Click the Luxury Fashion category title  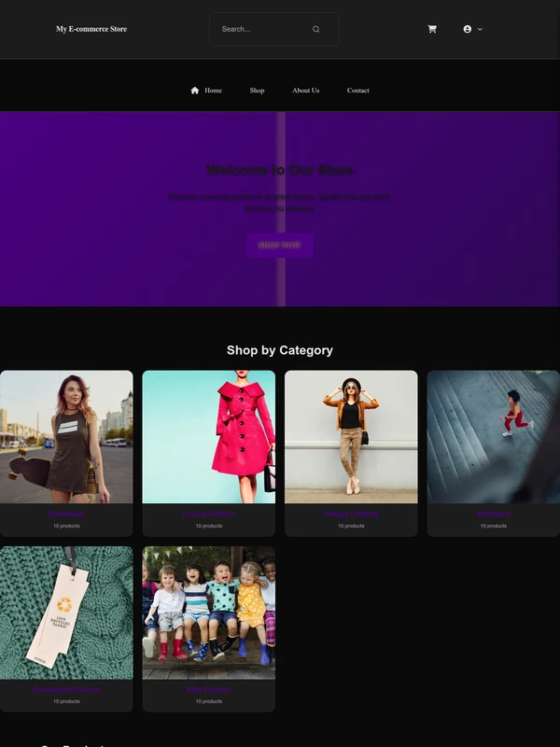(208, 514)
